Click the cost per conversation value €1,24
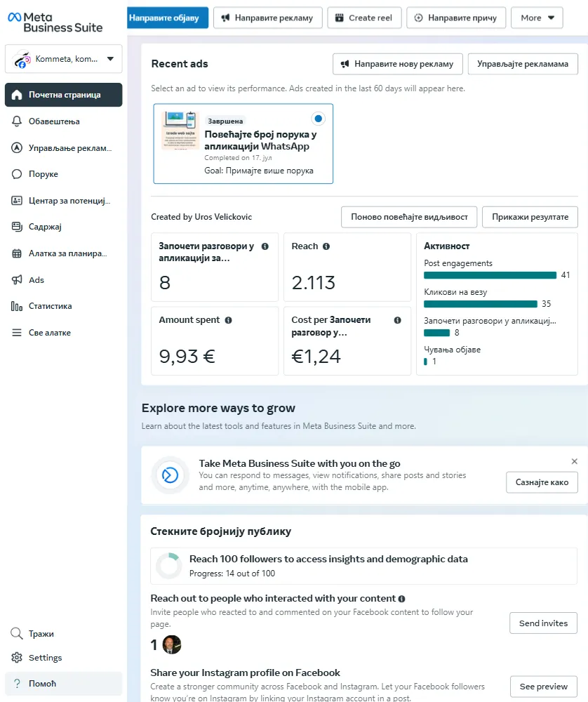Image resolution: width=588 pixels, height=702 pixels. pyautogui.click(x=316, y=357)
